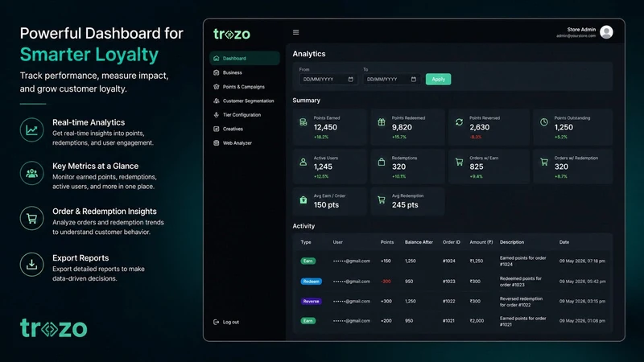Click the Log out icon
This screenshot has height=362, width=644.
217,323
